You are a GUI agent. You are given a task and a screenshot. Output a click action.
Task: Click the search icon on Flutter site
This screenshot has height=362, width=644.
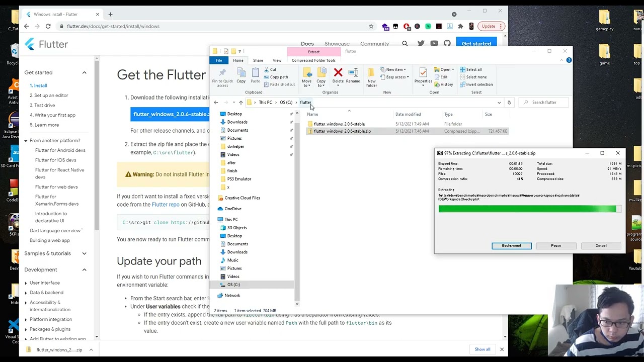[405, 44]
